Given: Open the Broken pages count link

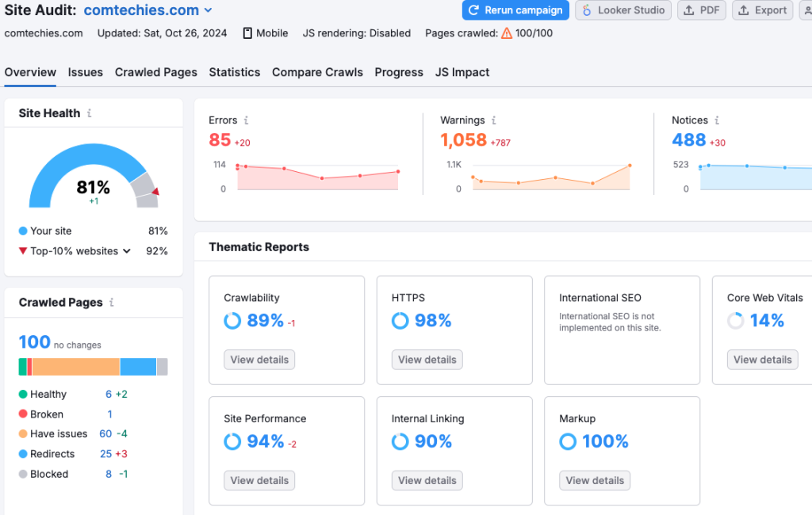Looking at the screenshot, I should 109,414.
